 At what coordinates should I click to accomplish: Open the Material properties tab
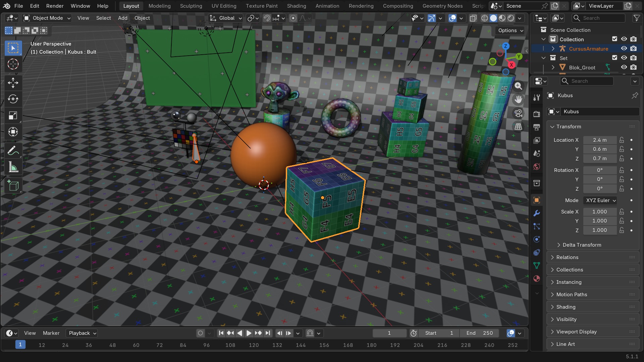537,279
